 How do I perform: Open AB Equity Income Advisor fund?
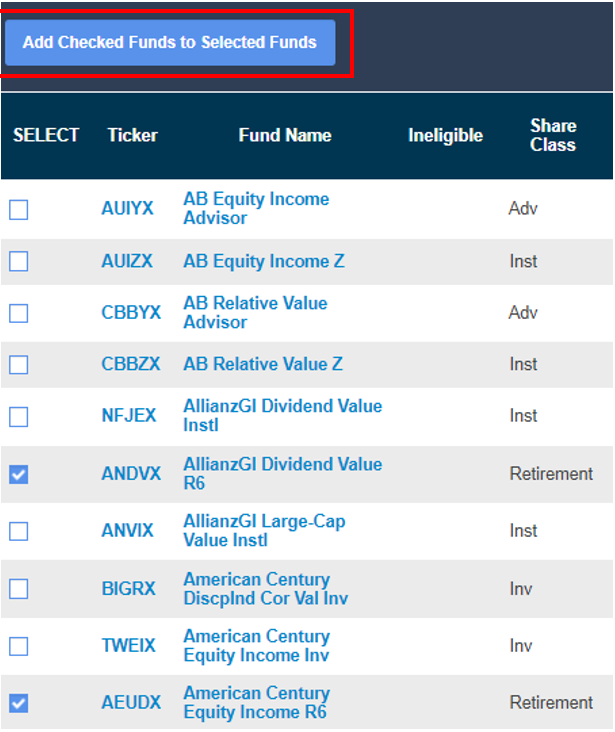click(256, 208)
